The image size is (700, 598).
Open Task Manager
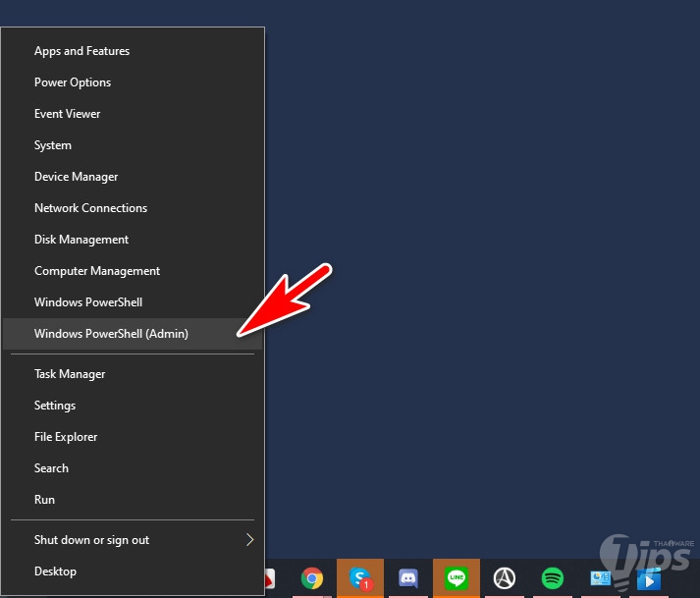pos(133,374)
